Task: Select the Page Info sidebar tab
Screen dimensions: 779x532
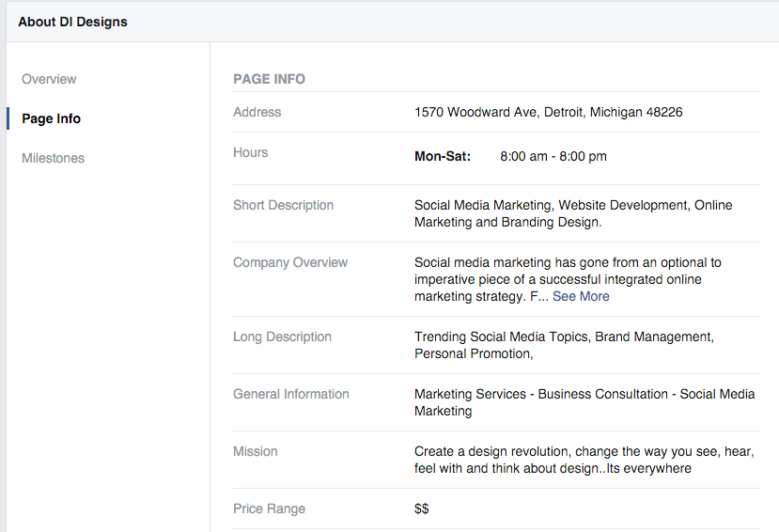Action: click(52, 118)
